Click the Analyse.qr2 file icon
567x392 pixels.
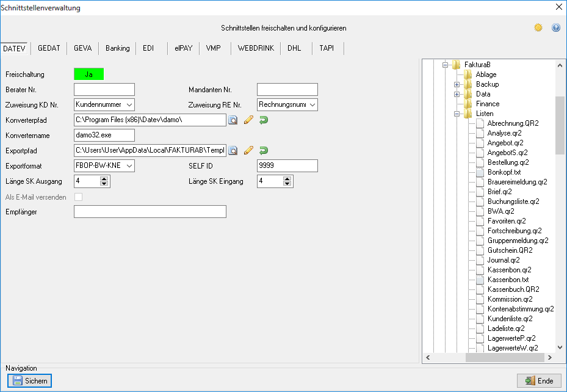(x=480, y=133)
